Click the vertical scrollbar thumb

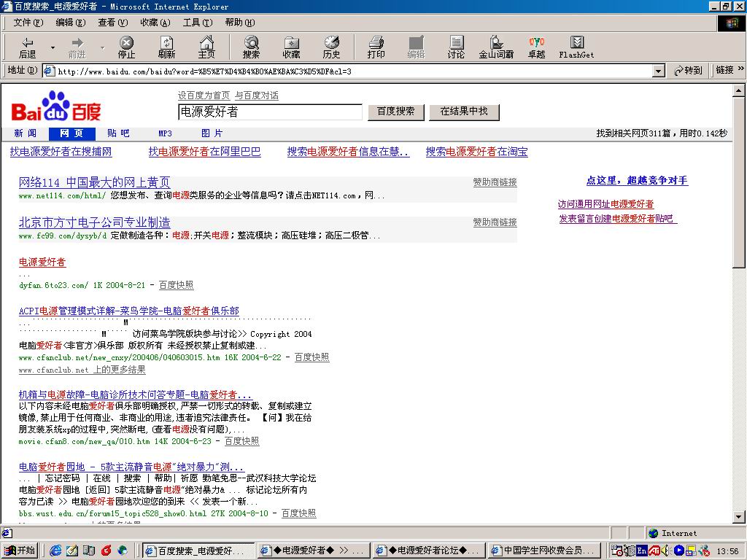tap(738, 182)
